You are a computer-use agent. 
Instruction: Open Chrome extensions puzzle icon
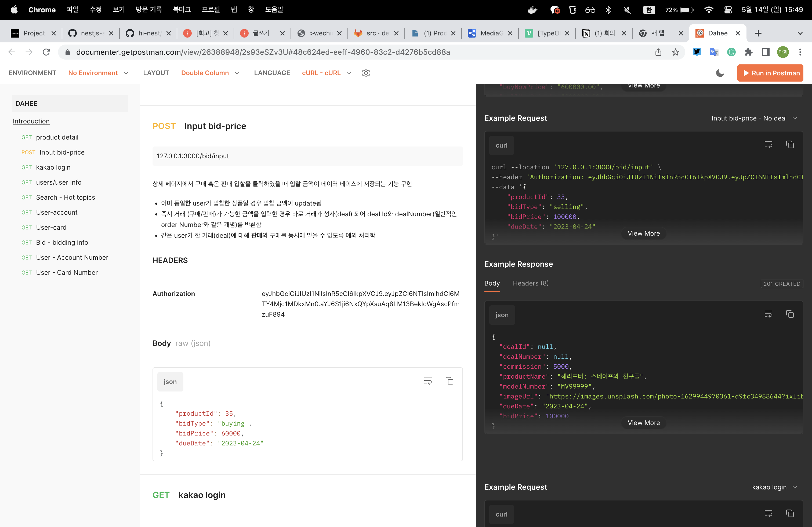pos(748,52)
